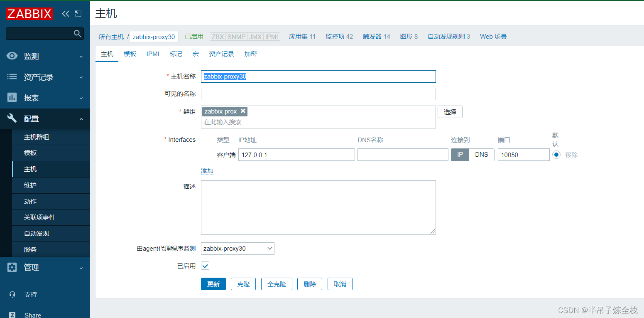
Task: Click the 选择 group button
Action: point(450,112)
